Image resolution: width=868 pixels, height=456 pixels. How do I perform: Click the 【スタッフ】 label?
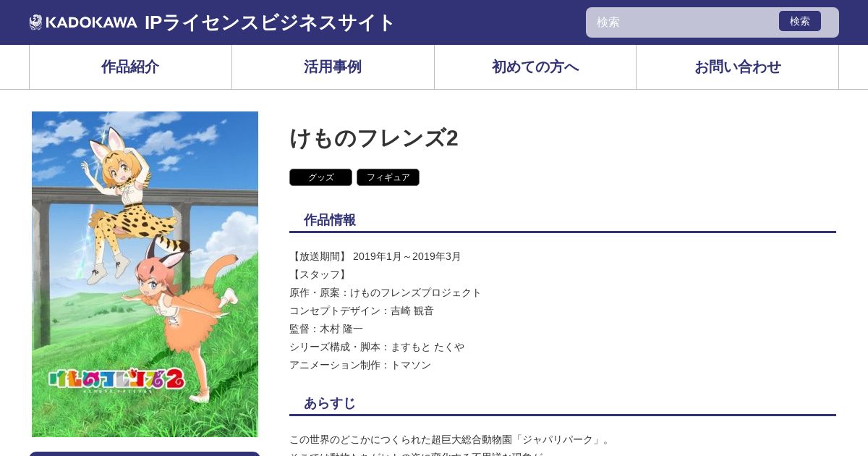pyautogui.click(x=320, y=274)
